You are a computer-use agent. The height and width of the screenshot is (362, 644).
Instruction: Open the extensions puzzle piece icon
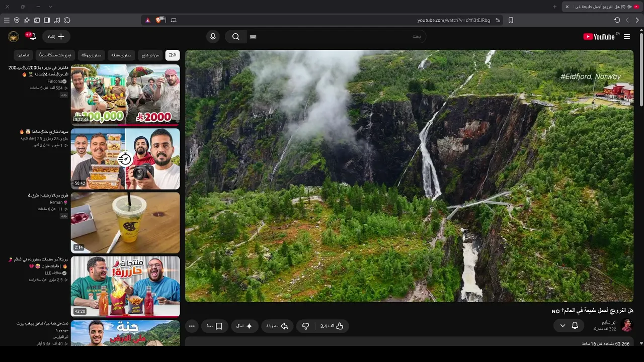point(67,20)
